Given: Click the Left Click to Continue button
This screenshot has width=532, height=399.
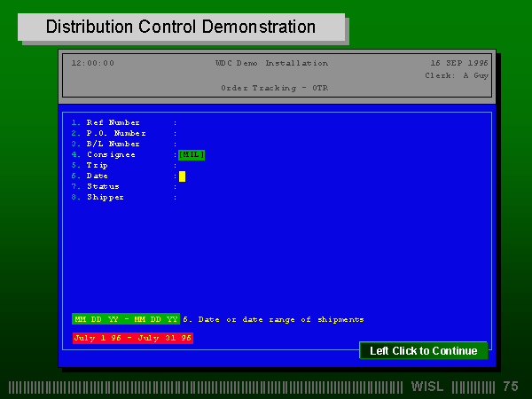Looking at the screenshot, I should (x=424, y=350).
